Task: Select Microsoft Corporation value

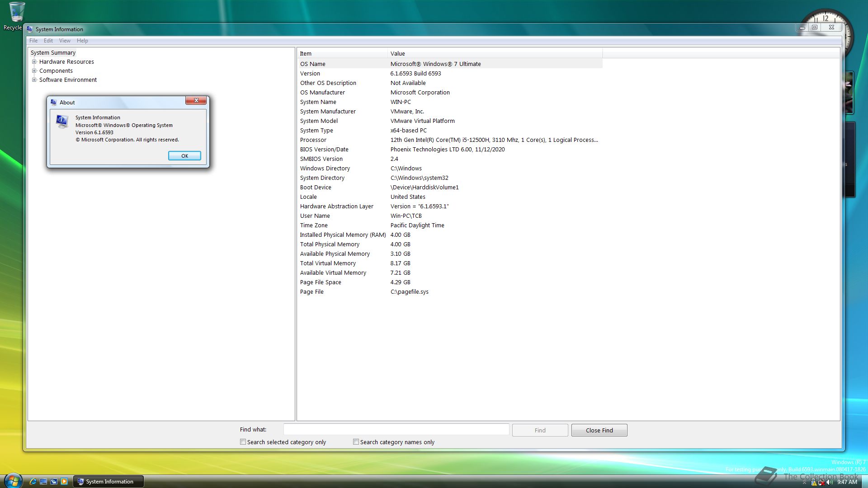Action: point(420,93)
